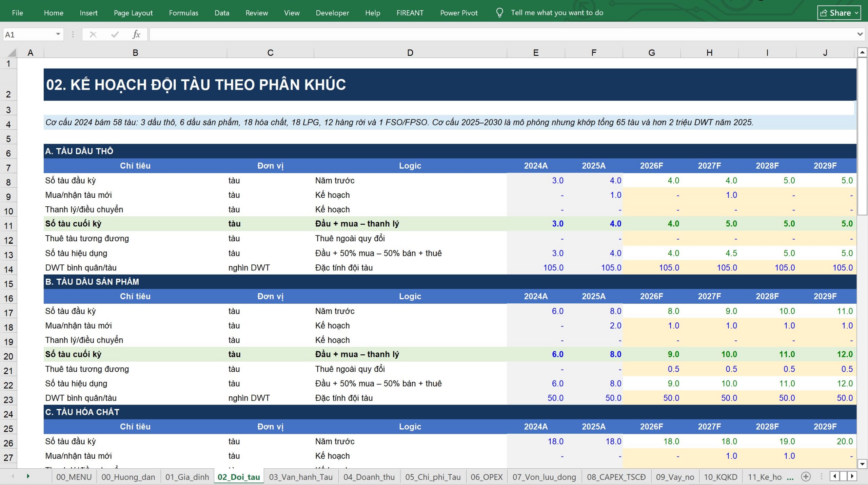Image resolution: width=868 pixels, height=485 pixels.
Task: Click the sheet tab scroll right arrow
Action: coord(28,477)
